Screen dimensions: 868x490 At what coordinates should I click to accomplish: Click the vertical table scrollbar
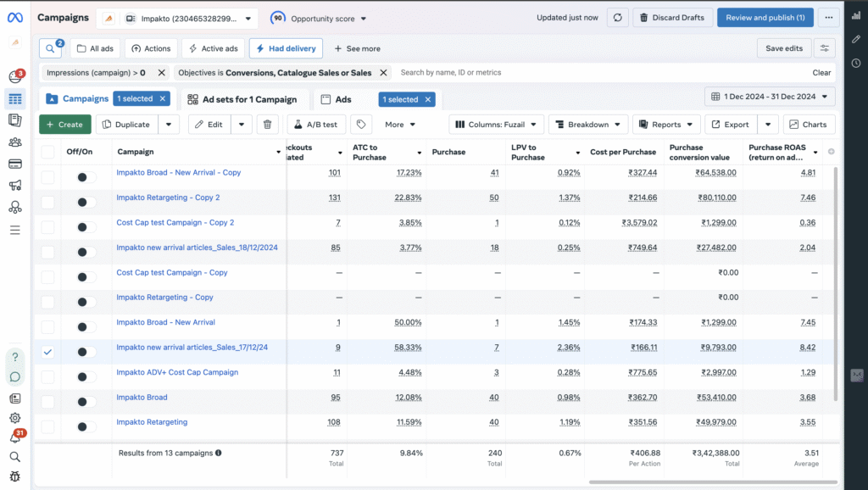click(x=835, y=283)
